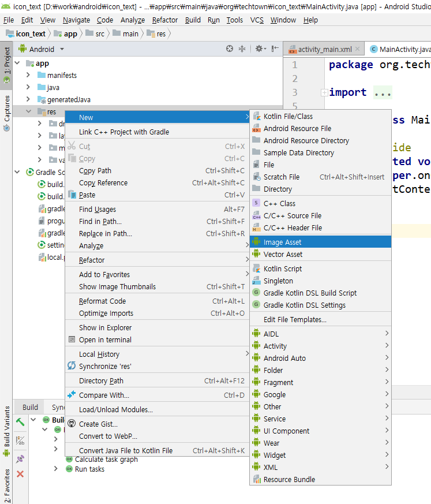Expand the Run tasks node

[56, 469]
